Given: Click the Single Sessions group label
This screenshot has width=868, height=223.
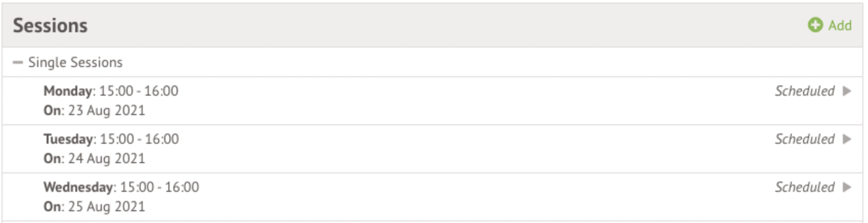Looking at the screenshot, I should coord(75,62).
